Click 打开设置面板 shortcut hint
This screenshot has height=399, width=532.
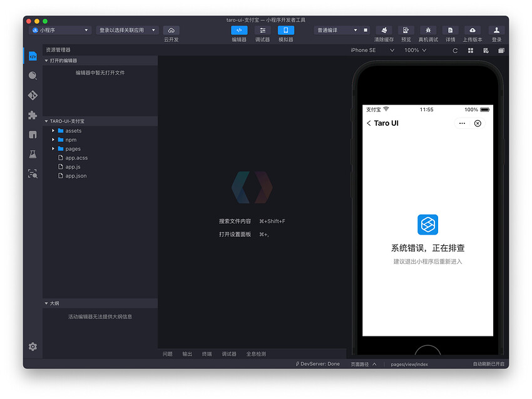point(243,235)
